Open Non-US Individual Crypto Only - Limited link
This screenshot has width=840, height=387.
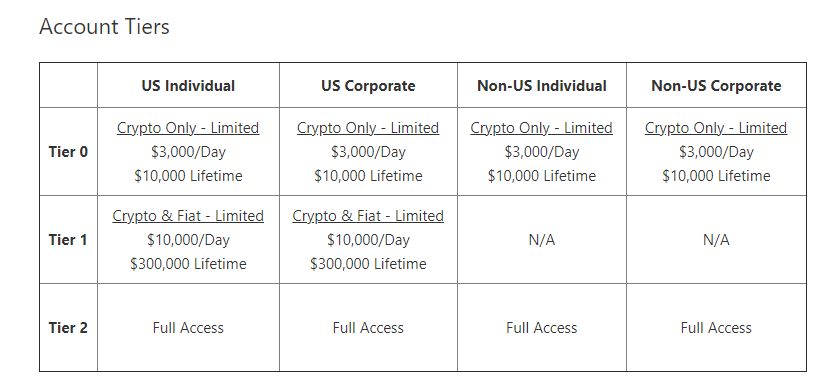coord(542,128)
